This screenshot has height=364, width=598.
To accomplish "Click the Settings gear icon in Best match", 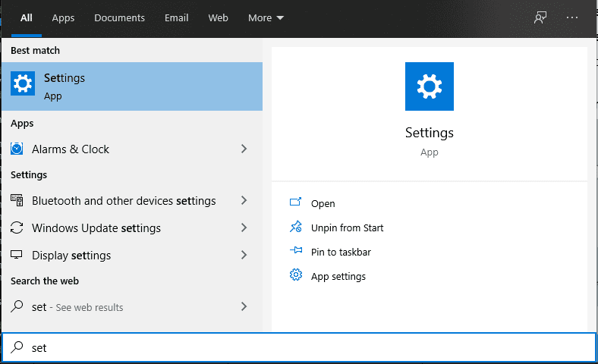I will pyautogui.click(x=23, y=83).
